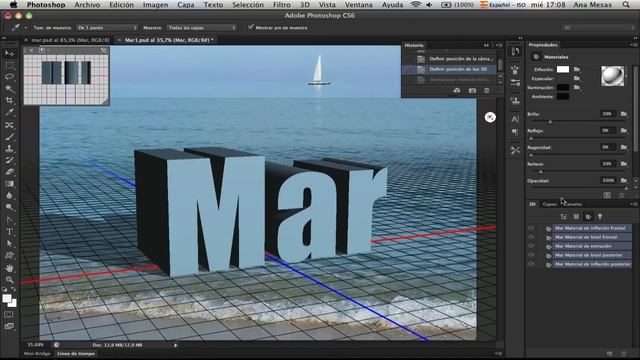
Task: Click the Iluminación black color swatch
Action: [563, 87]
